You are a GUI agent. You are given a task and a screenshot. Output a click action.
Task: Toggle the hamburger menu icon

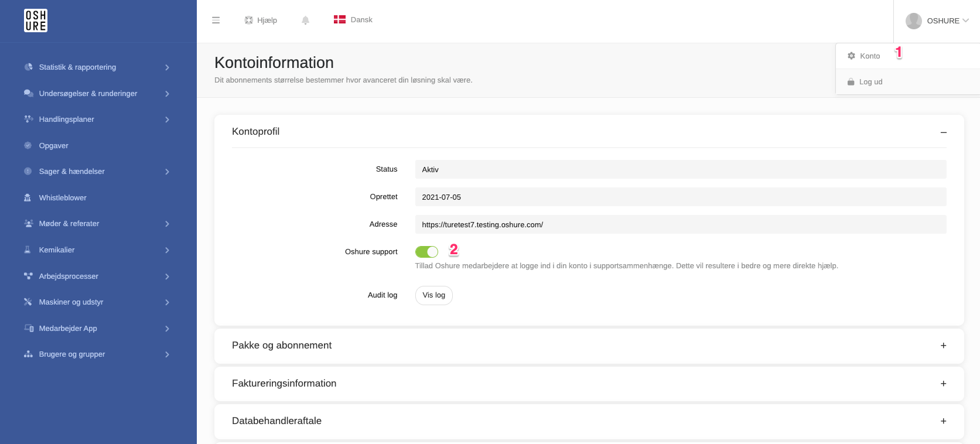[x=216, y=20]
